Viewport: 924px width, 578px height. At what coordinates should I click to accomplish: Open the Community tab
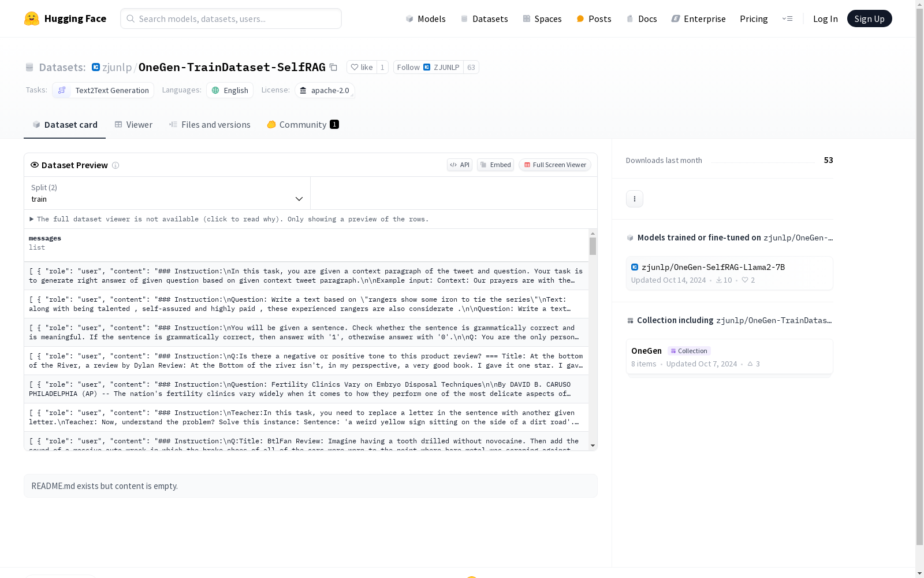(x=303, y=125)
